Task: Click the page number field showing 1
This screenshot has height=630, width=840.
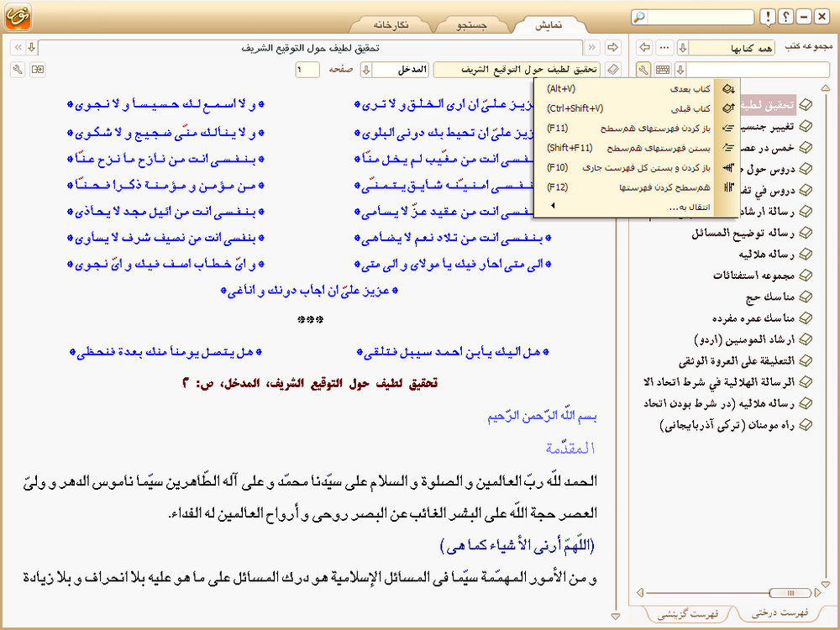Action: pos(307,70)
